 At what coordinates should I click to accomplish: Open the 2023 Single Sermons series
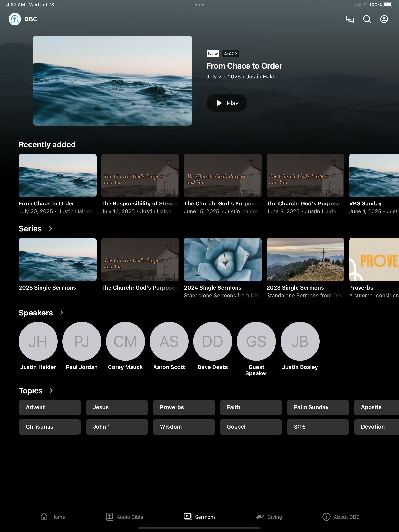pyautogui.click(x=305, y=268)
